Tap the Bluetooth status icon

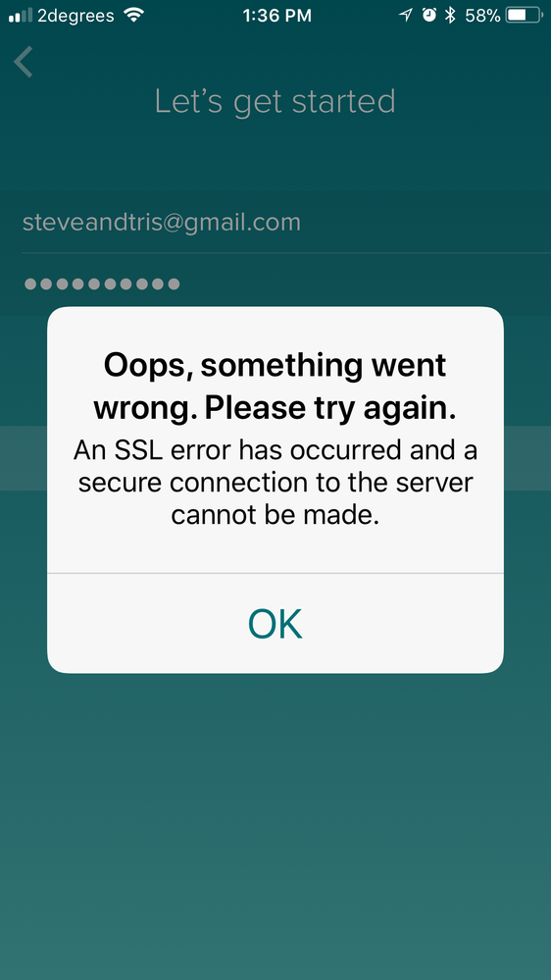[x=450, y=16]
